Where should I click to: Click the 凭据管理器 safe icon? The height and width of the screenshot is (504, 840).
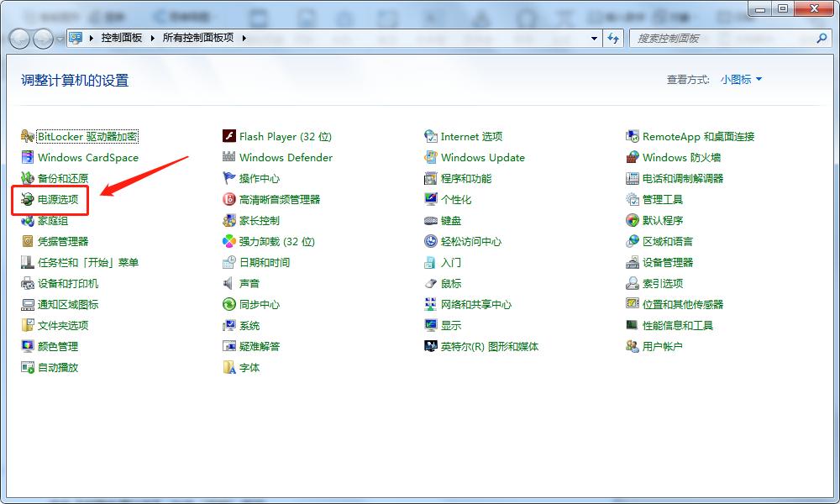[x=28, y=241]
